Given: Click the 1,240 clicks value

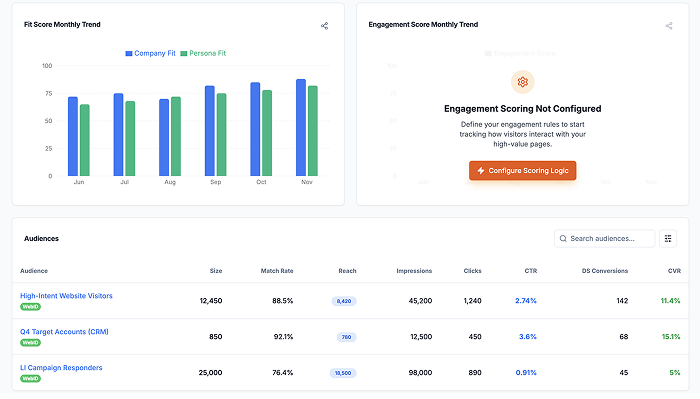Looking at the screenshot, I should [472, 301].
